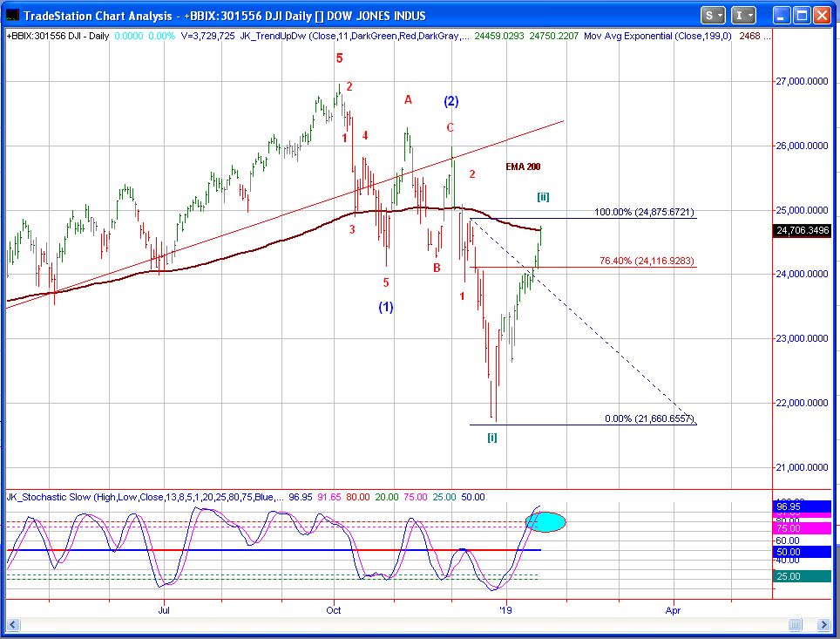Click the red 'A' wave label

(408, 99)
